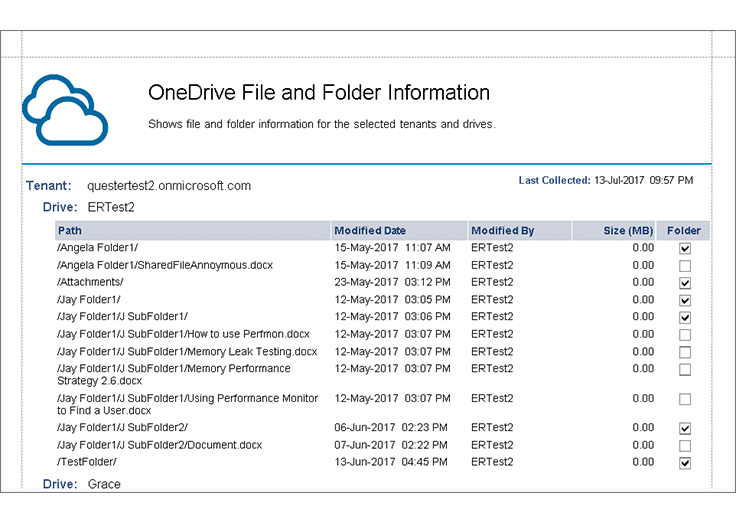Click size 0.00 in /Angela Folder1/ row

643,247
